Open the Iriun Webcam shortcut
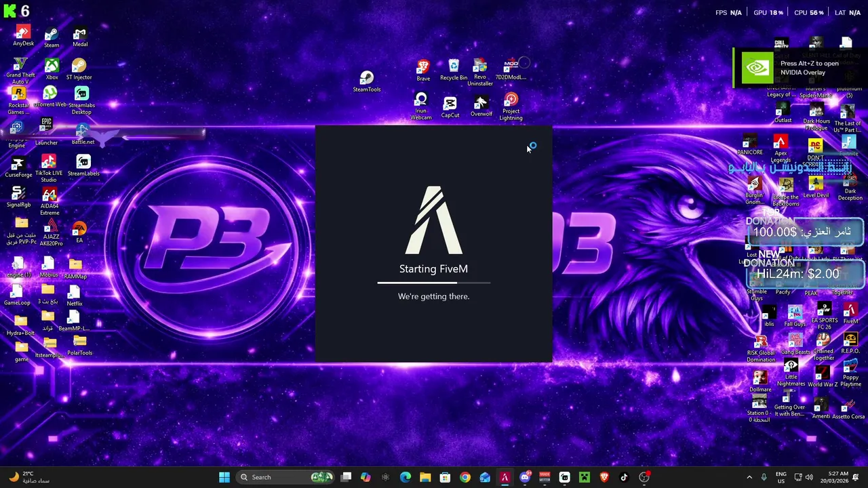The height and width of the screenshot is (488, 868). 421,107
